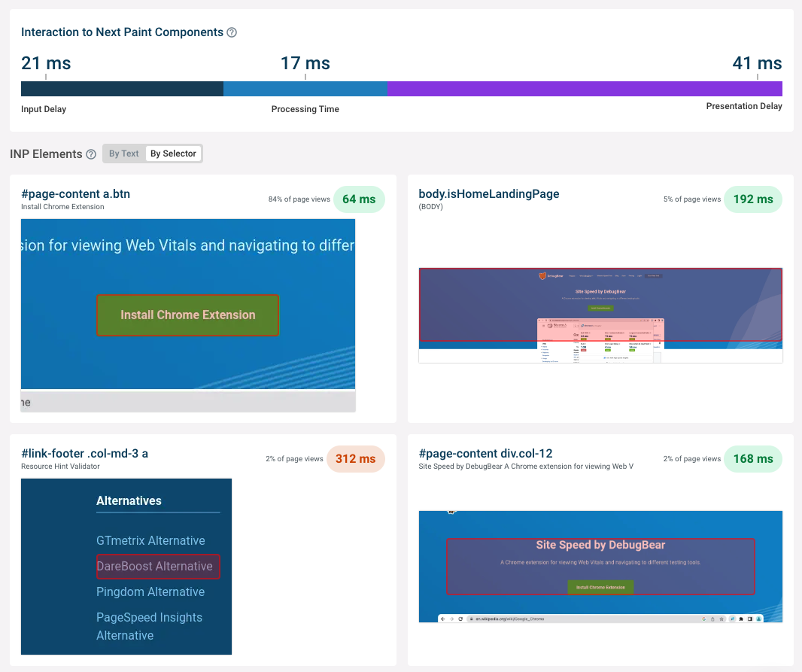Open help icon beside Interaction to Next Paint Components

[232, 32]
